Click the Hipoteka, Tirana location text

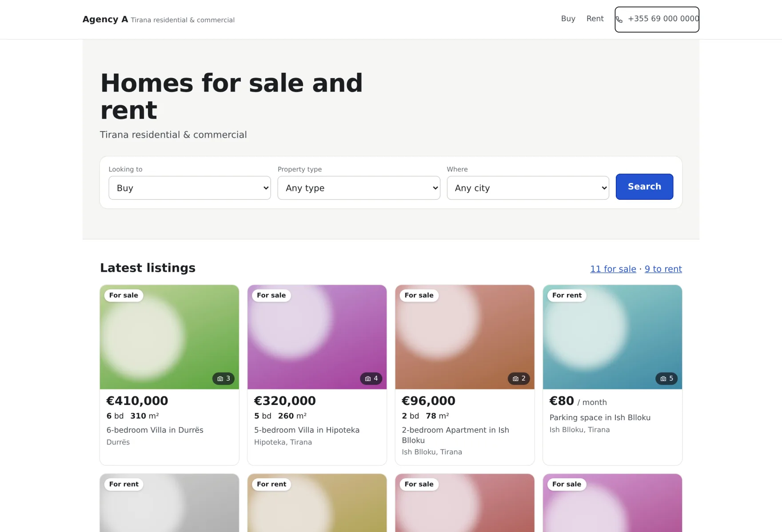pyautogui.click(x=283, y=442)
